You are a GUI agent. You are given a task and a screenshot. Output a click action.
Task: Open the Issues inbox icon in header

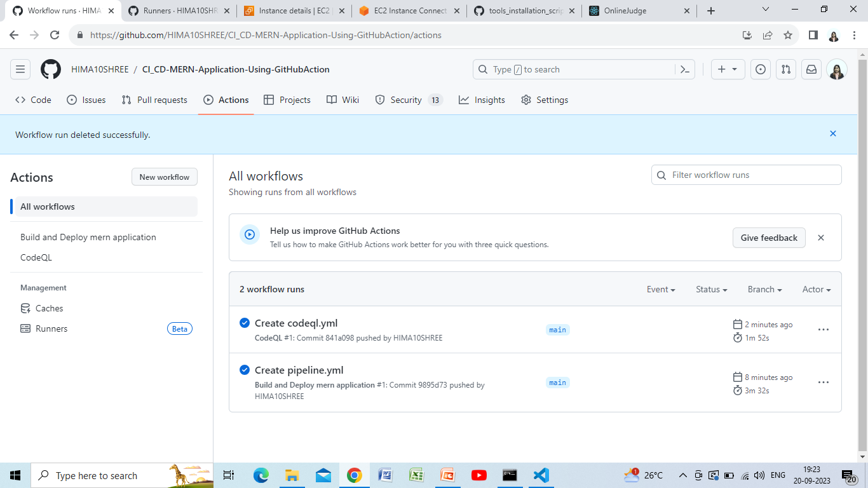[x=761, y=69]
